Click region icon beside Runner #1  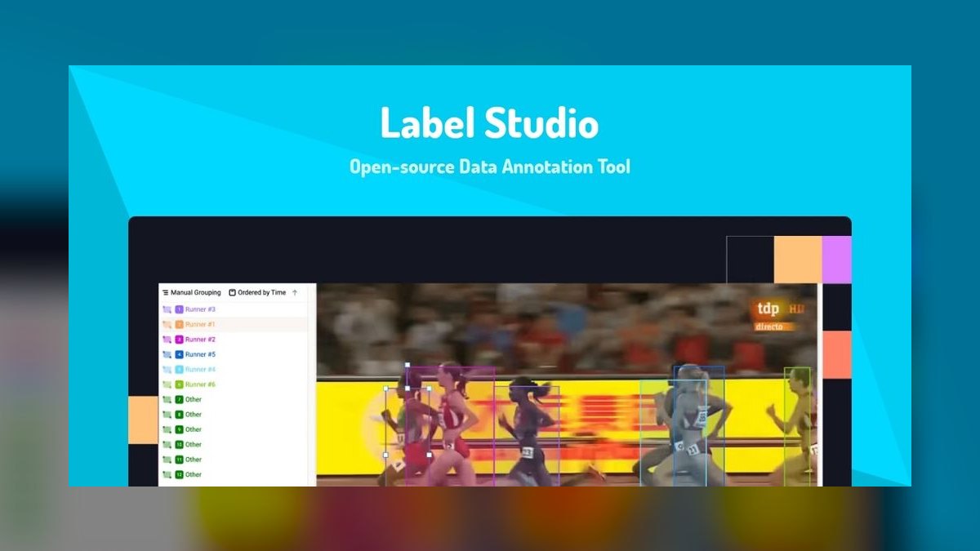click(167, 325)
